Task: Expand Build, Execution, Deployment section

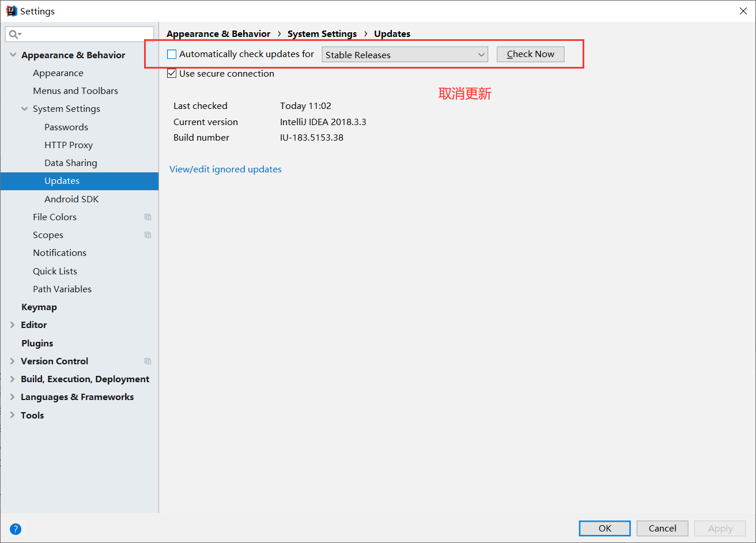Action: click(13, 379)
